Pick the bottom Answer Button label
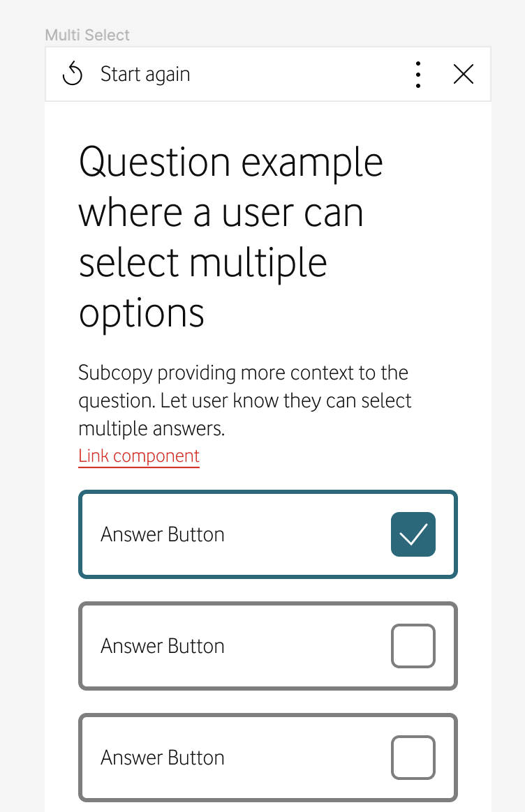 [x=163, y=758]
